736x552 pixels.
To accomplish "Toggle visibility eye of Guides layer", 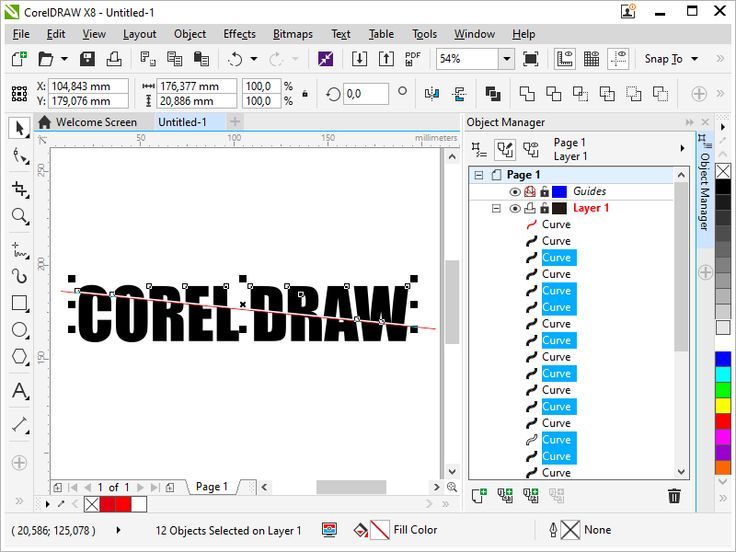I will click(515, 191).
